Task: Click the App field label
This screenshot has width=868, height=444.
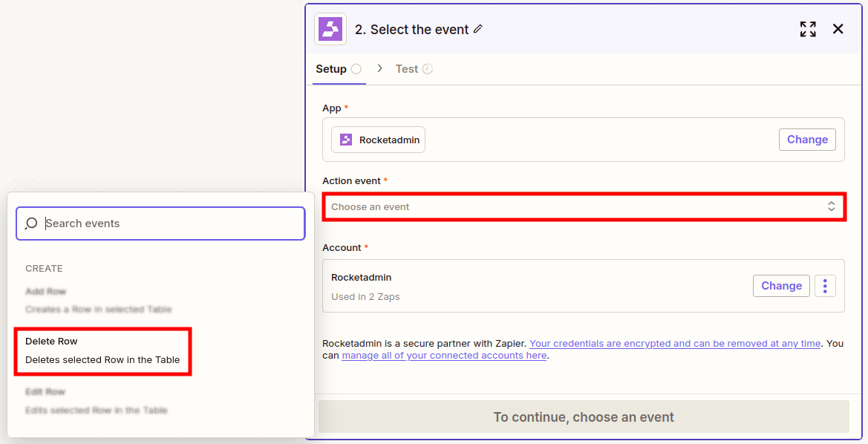Action: (332, 108)
